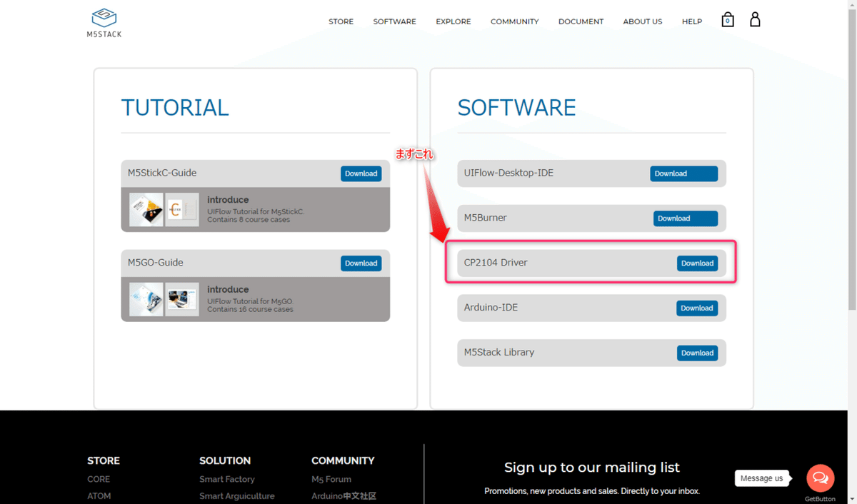Screen dimensions: 857x504
Task: Click the second M5StickC guide thumbnail
Action: coord(182,210)
